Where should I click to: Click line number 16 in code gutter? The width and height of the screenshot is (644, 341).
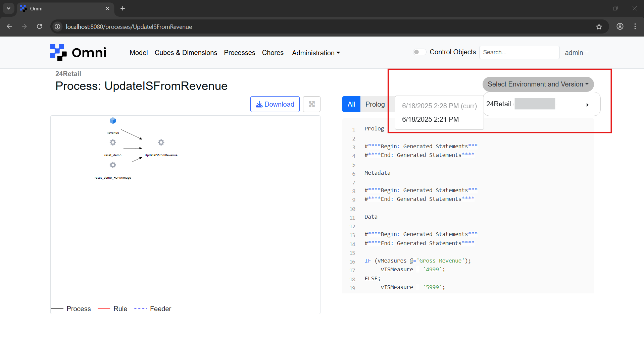352,262
